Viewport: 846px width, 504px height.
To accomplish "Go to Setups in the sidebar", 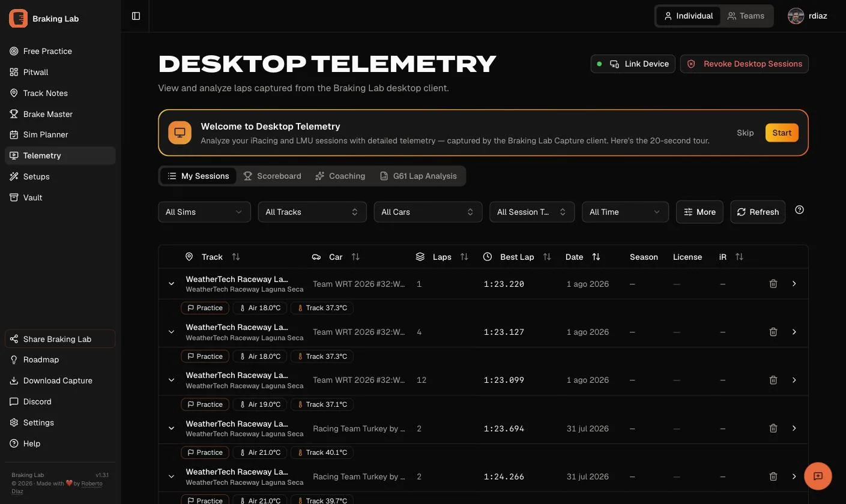I will pos(60,176).
